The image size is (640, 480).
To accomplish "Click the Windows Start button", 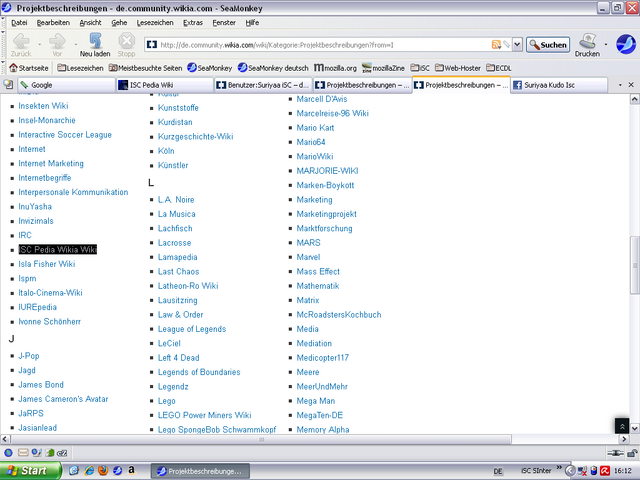I will click(30, 471).
